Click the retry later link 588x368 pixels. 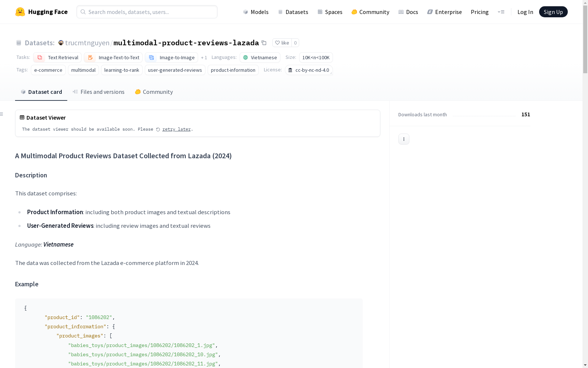point(176,129)
